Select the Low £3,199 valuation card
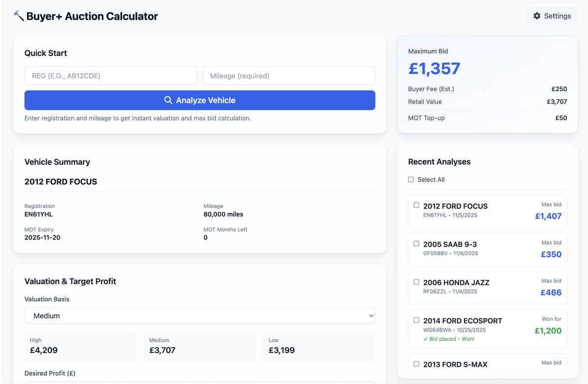588x384 pixels. point(319,346)
